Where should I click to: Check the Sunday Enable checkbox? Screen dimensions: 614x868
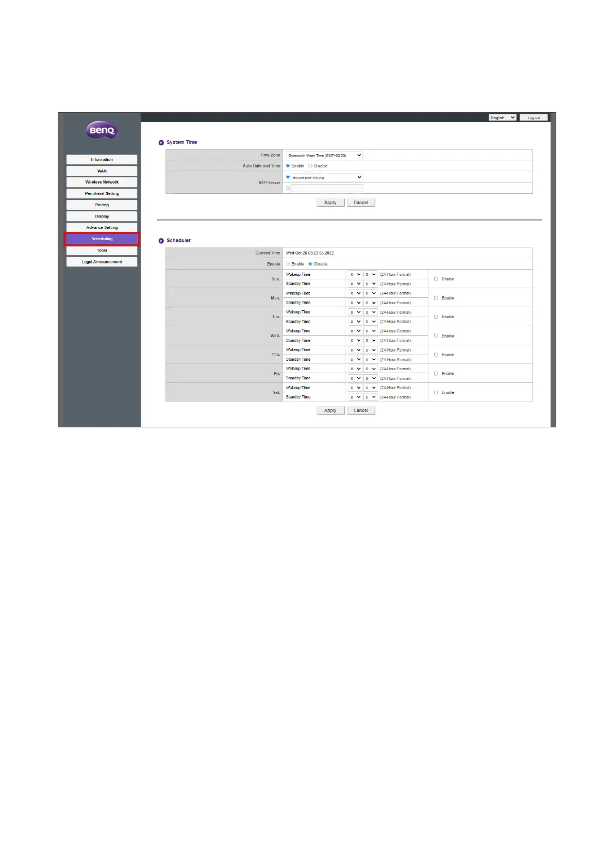pos(436,279)
